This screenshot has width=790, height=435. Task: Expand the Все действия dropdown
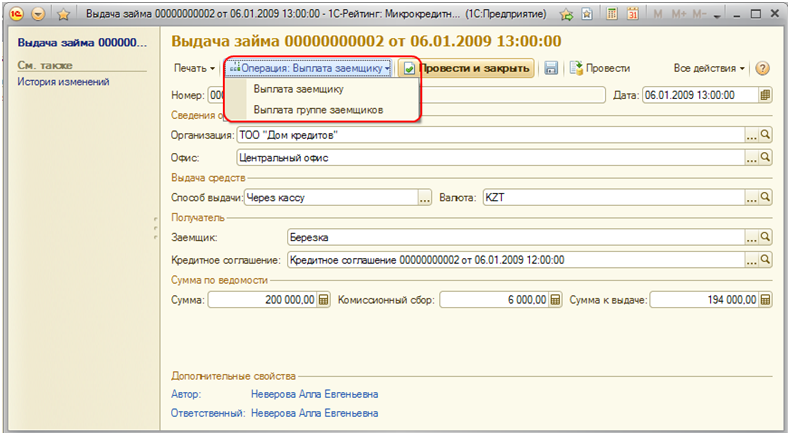click(x=709, y=69)
